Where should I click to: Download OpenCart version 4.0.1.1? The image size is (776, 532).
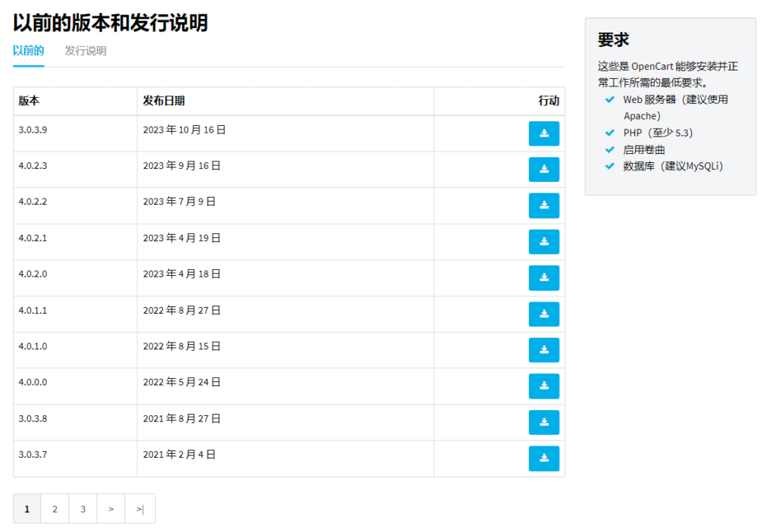[x=543, y=314]
